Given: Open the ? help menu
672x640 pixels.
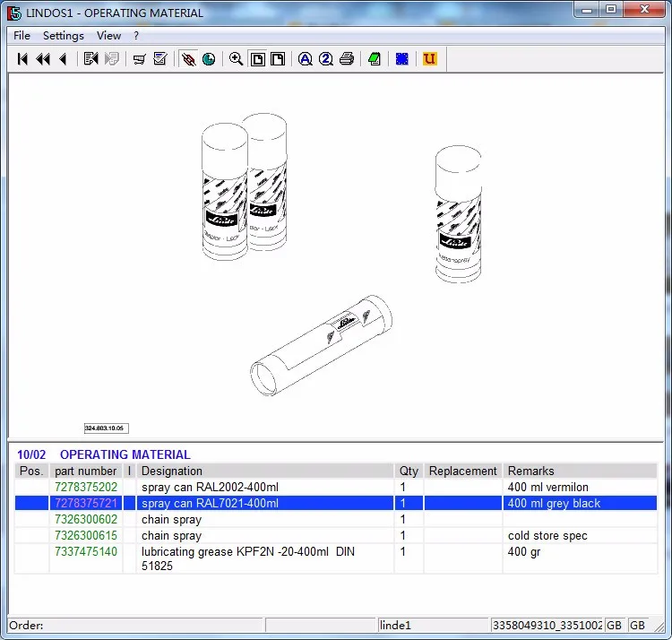Looking at the screenshot, I should (136, 36).
